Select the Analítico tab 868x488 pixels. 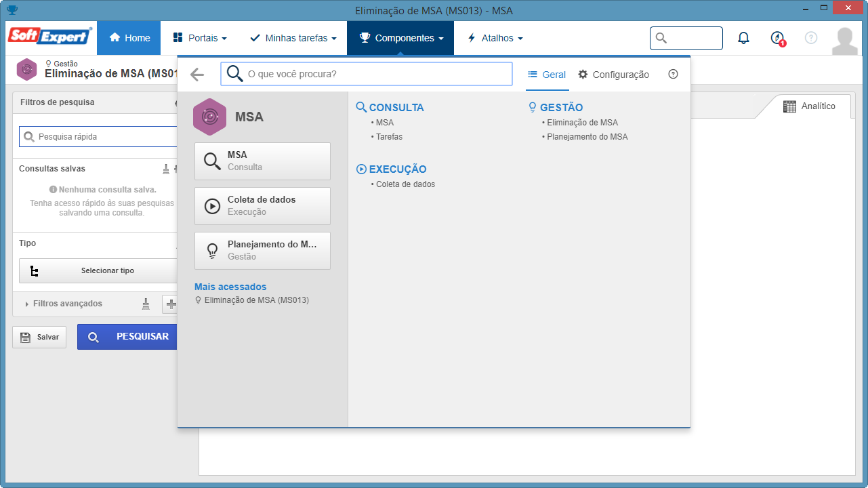[x=810, y=106]
